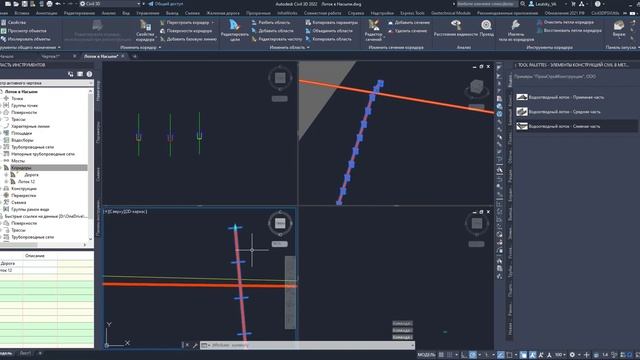Select the Лоток 12 corridor in the tree

pyautogui.click(x=27, y=182)
